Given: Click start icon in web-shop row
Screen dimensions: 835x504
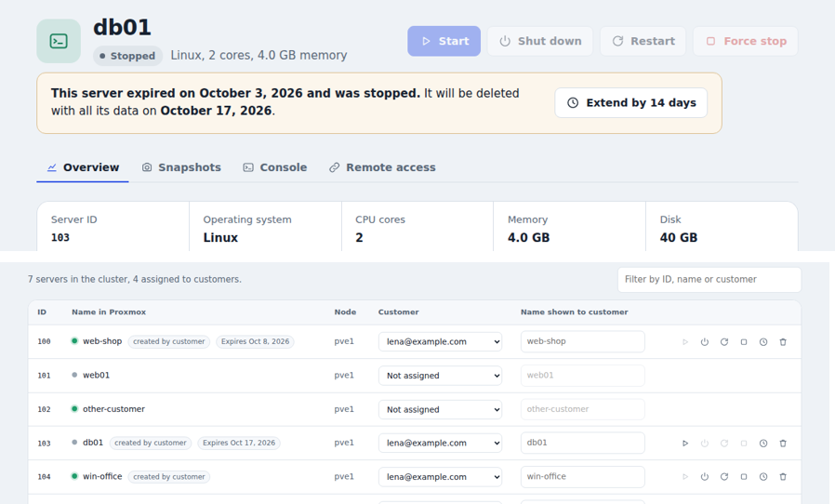Looking at the screenshot, I should point(685,342).
